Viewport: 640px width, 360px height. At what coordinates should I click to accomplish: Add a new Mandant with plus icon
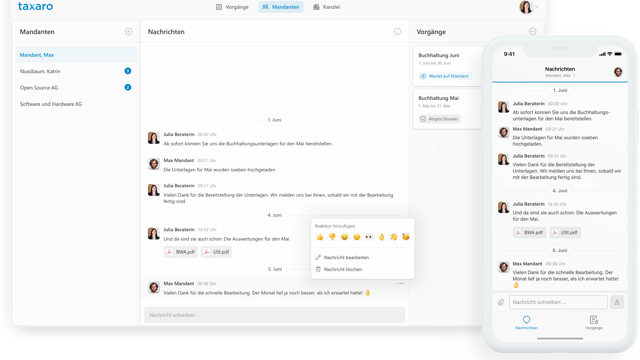(x=129, y=31)
